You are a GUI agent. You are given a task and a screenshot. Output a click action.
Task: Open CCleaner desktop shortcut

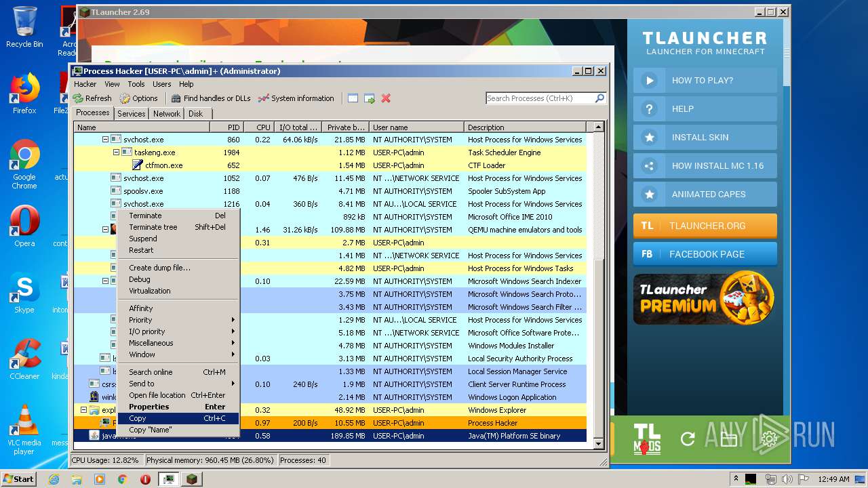coord(24,359)
